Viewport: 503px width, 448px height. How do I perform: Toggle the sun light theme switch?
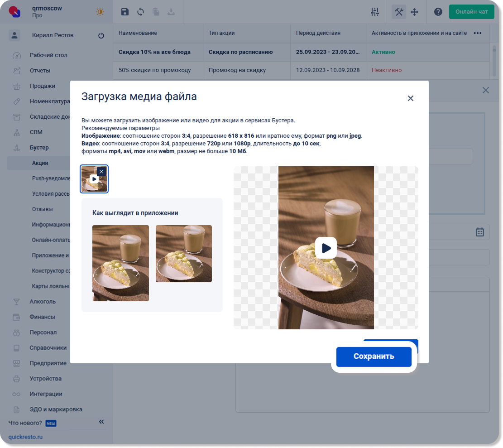100,12
